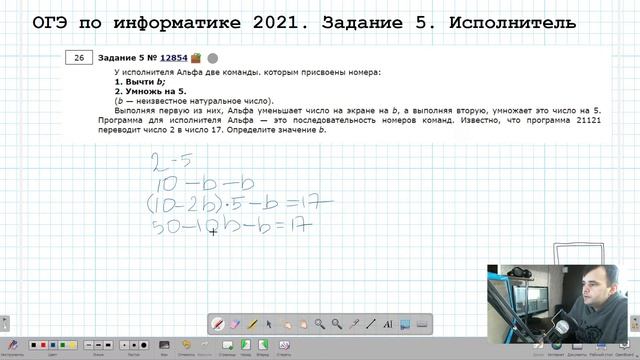
Task: Expand the left page thumbnails panel
Action: (x=4, y=324)
